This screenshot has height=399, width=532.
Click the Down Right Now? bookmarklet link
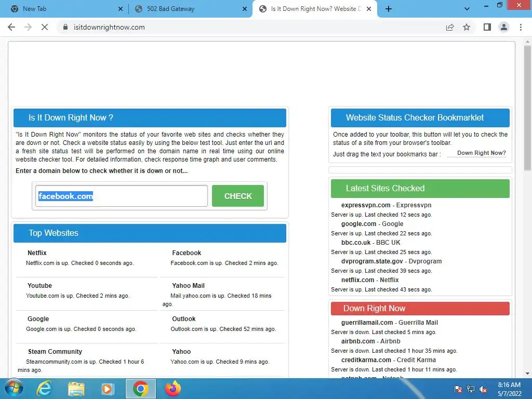pos(482,153)
